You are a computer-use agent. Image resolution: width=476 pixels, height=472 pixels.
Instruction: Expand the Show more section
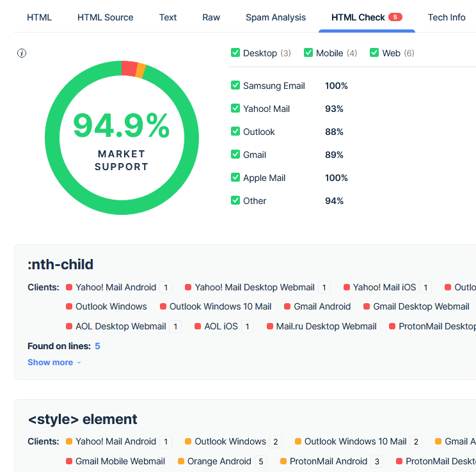(50, 362)
